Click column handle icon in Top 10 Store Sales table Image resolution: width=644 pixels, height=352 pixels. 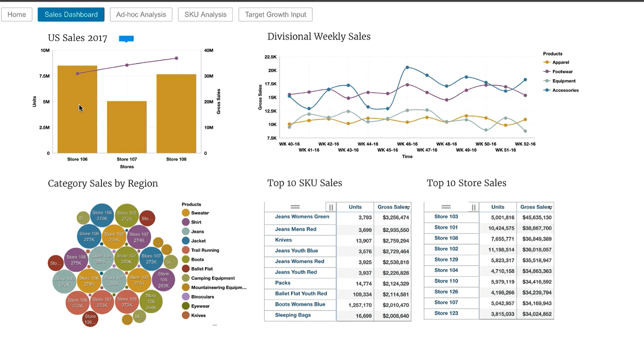pos(474,207)
